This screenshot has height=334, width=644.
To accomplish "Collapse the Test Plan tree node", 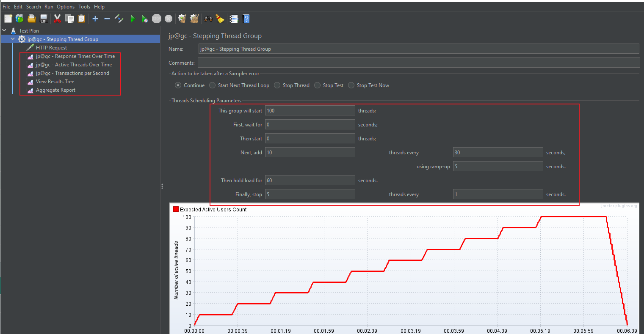I will pos(4,30).
